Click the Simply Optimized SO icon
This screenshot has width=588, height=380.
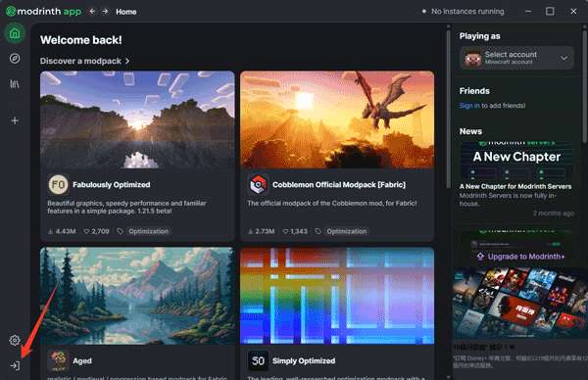tap(258, 360)
